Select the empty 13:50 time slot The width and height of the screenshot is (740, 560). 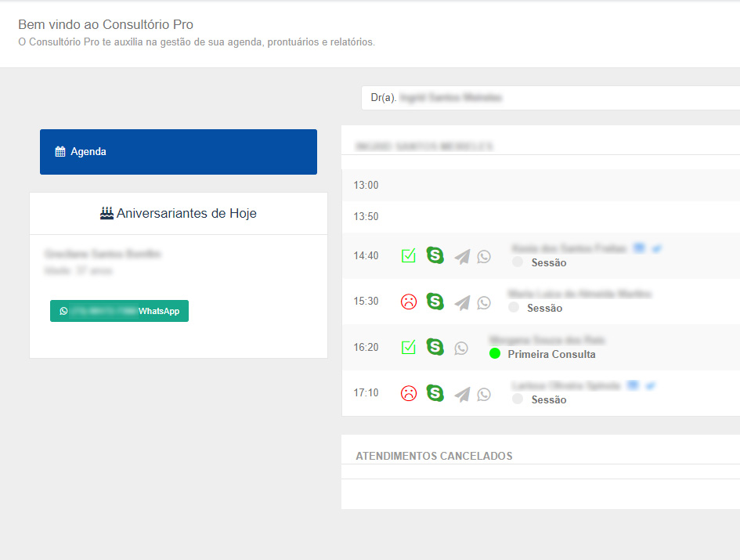pos(540,216)
